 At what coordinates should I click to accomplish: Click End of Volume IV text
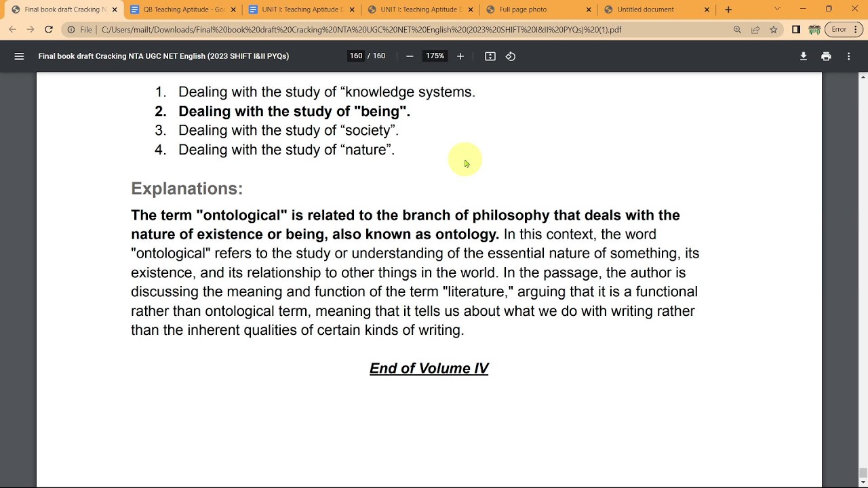[x=429, y=368]
